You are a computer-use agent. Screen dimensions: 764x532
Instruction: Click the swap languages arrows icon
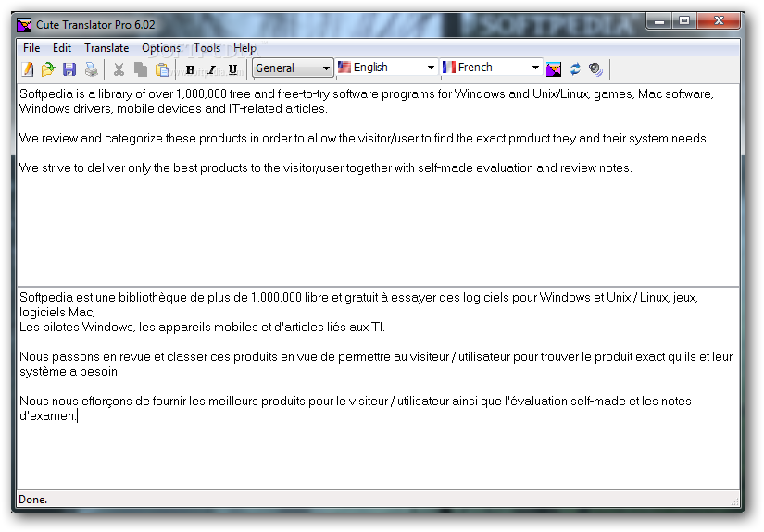pos(575,69)
